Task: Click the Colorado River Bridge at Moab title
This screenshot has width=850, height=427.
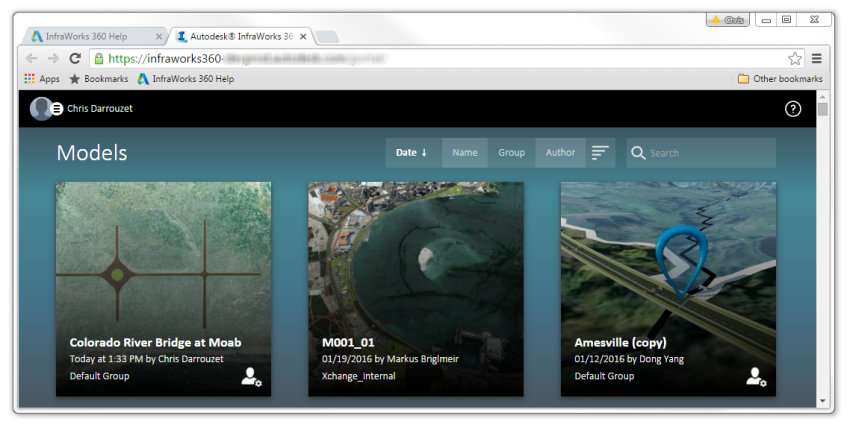Action: click(x=156, y=342)
